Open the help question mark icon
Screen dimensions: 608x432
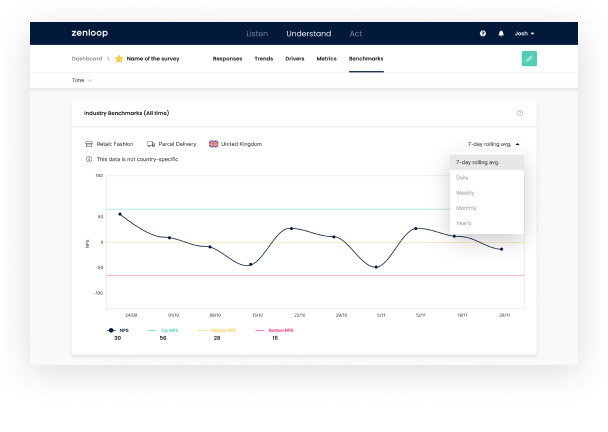(x=483, y=33)
